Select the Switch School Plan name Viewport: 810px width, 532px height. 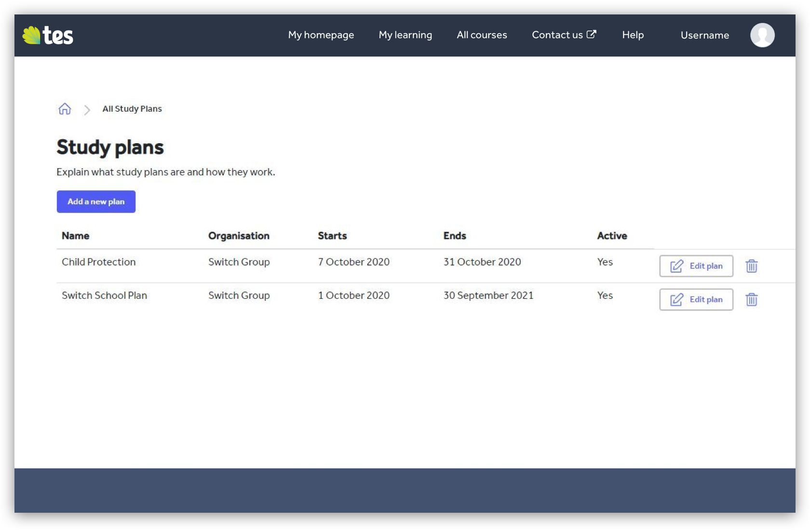point(104,295)
